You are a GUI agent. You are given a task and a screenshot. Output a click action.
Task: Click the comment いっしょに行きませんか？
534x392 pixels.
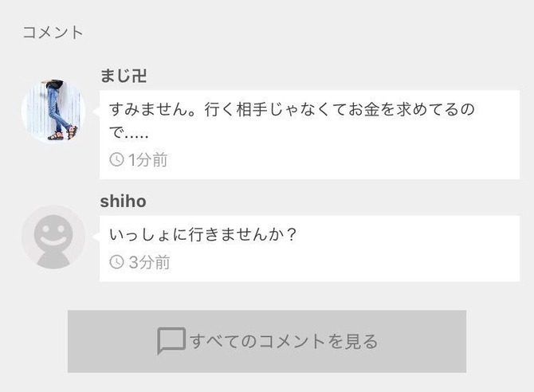[203, 235]
